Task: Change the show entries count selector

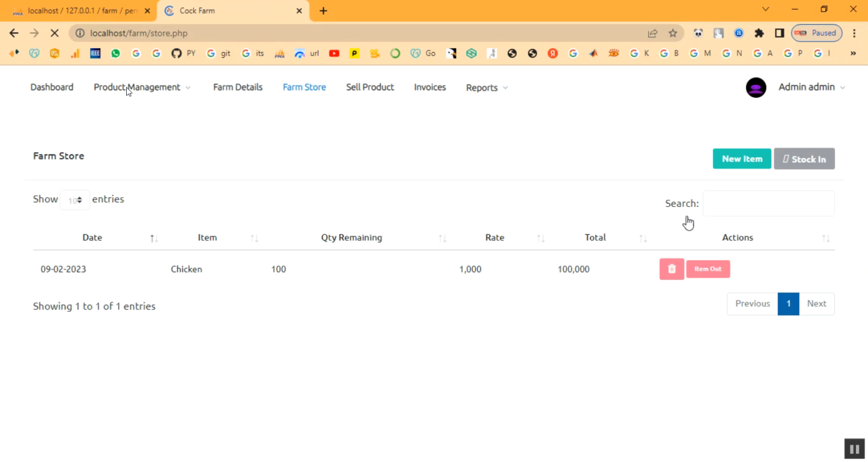Action: (x=75, y=200)
